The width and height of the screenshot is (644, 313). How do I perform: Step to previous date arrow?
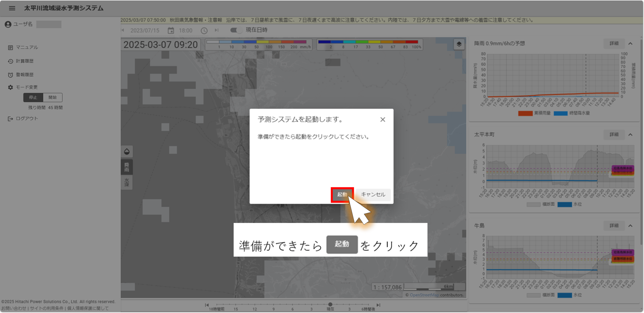123,30
